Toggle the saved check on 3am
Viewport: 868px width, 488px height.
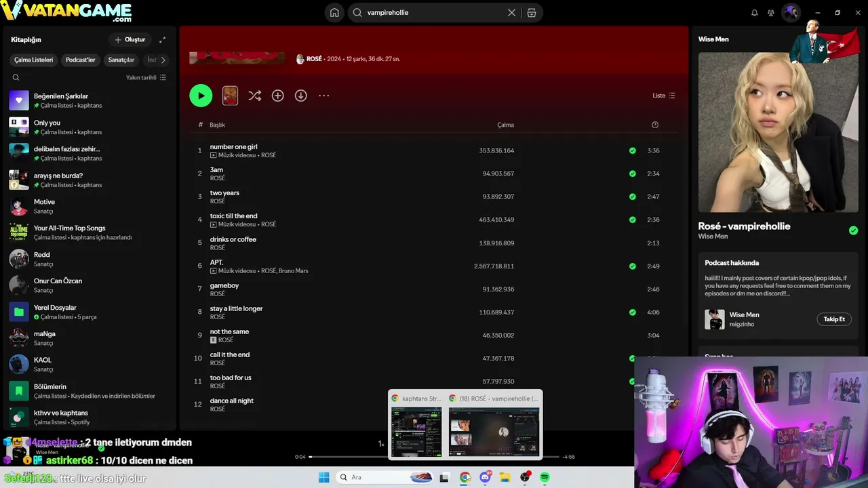(x=633, y=174)
